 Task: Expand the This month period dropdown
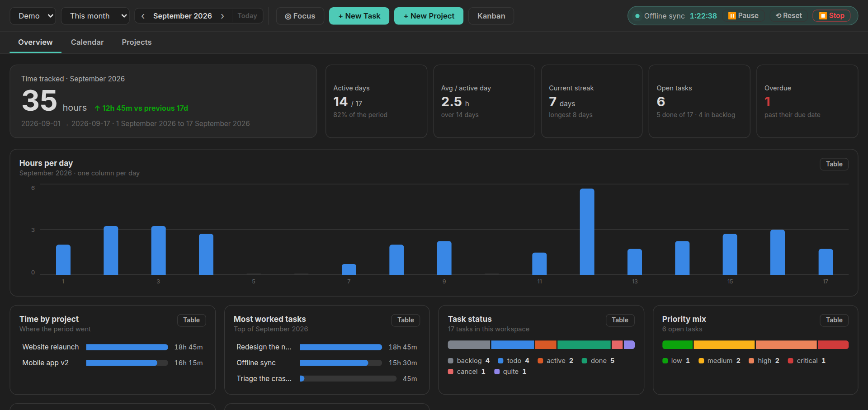[95, 16]
